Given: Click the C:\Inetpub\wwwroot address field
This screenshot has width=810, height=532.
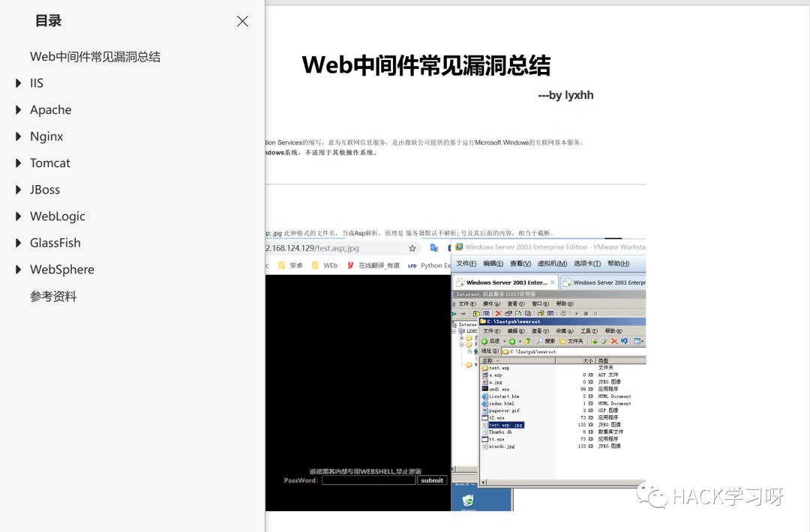Looking at the screenshot, I should pos(574,351).
